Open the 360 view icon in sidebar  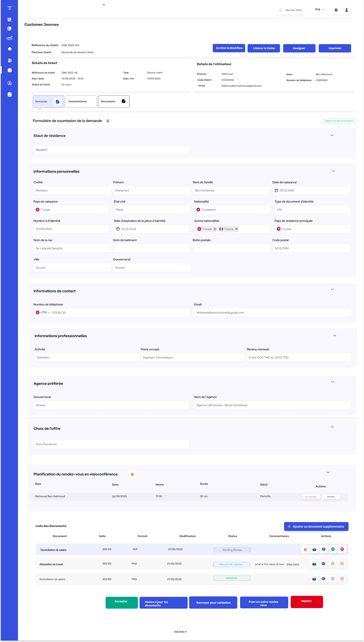[9, 38]
